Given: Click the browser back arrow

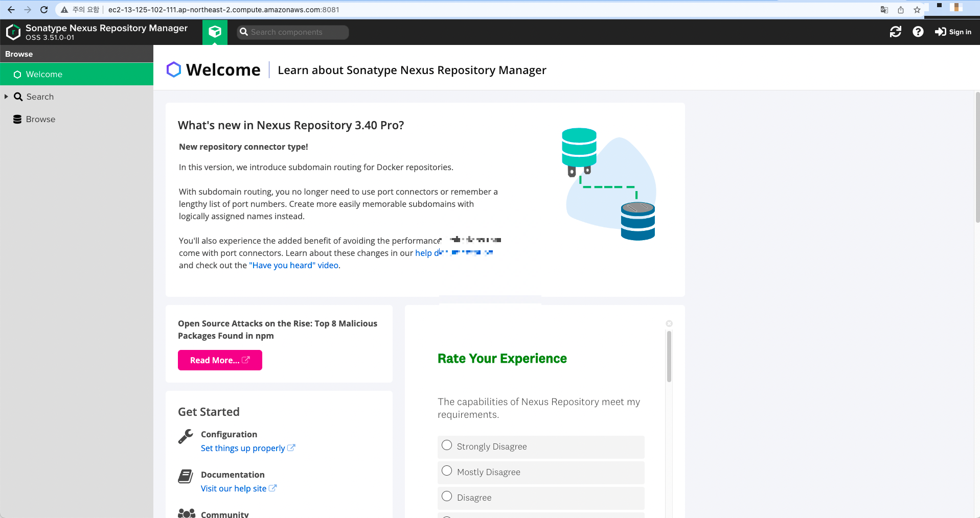Looking at the screenshot, I should click(11, 10).
